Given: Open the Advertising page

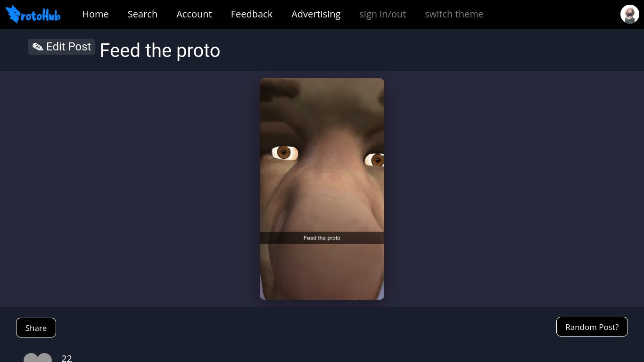Looking at the screenshot, I should [316, 14].
